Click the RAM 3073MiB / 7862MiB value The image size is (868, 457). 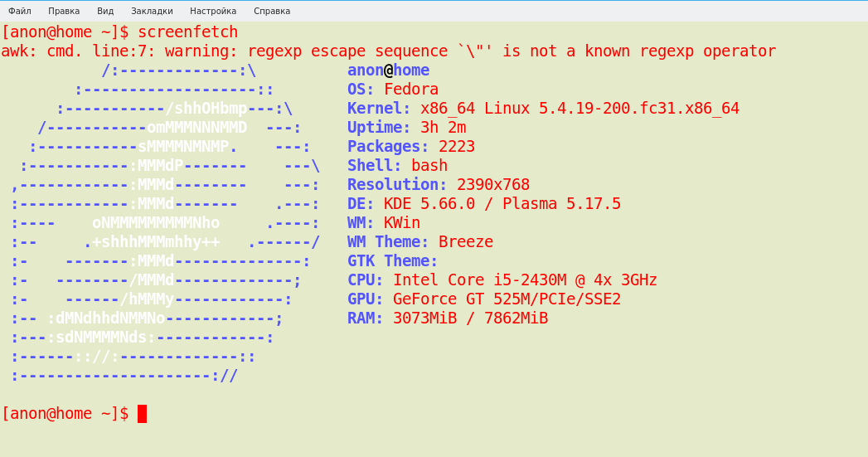[471, 318]
